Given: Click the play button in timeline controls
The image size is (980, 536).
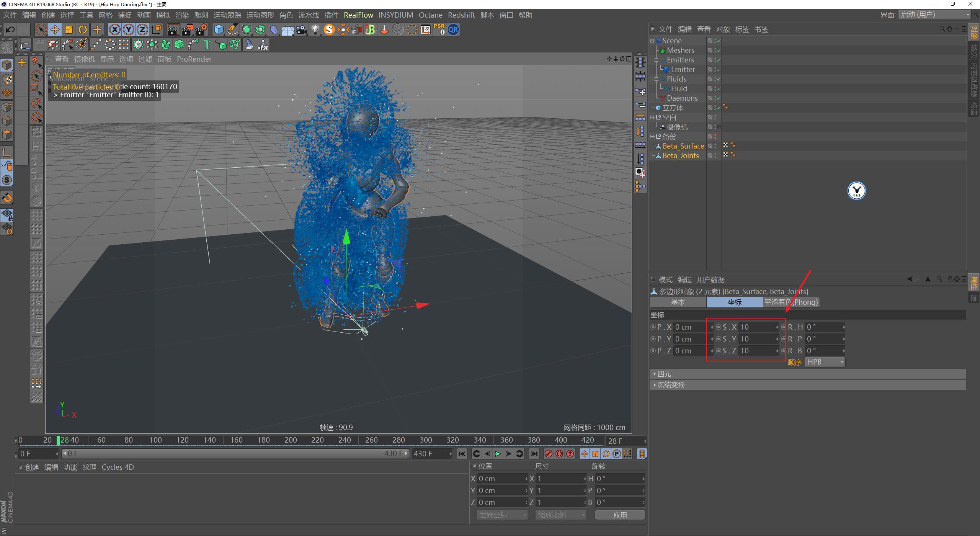Looking at the screenshot, I should click(x=498, y=454).
